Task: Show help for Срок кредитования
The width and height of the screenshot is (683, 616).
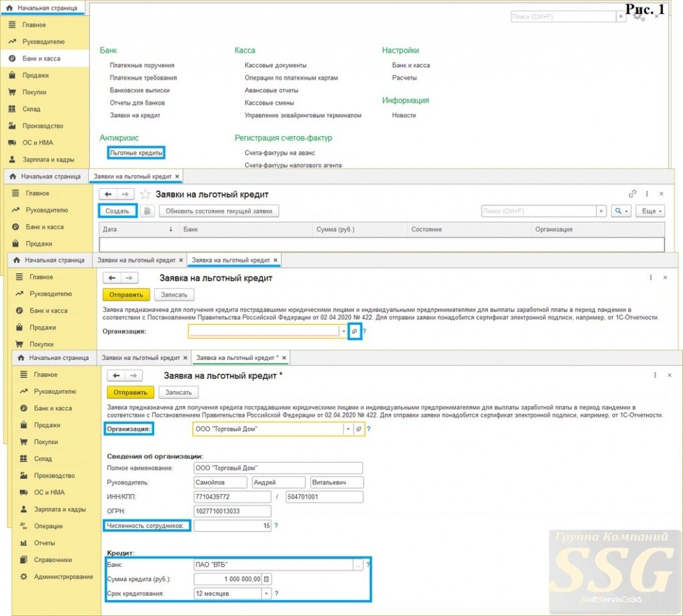Action: pos(277,593)
